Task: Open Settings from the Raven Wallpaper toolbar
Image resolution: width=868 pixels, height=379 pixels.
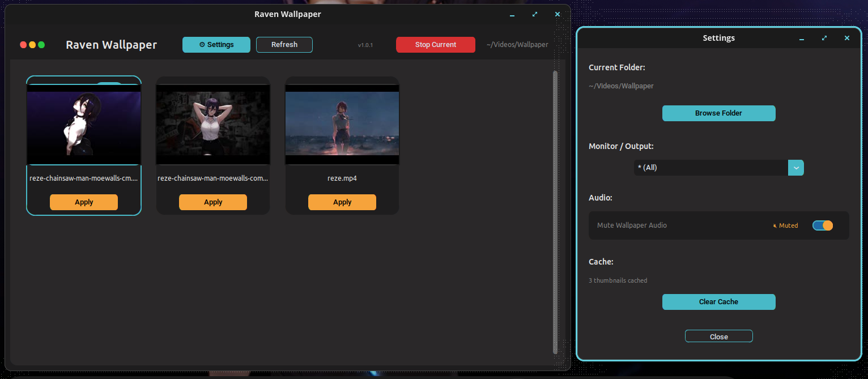Action: [x=216, y=45]
